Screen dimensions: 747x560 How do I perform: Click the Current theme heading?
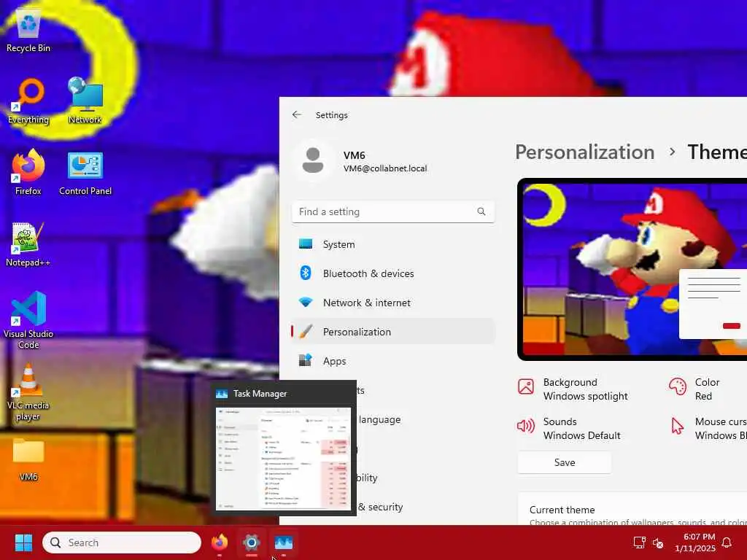[x=562, y=510]
